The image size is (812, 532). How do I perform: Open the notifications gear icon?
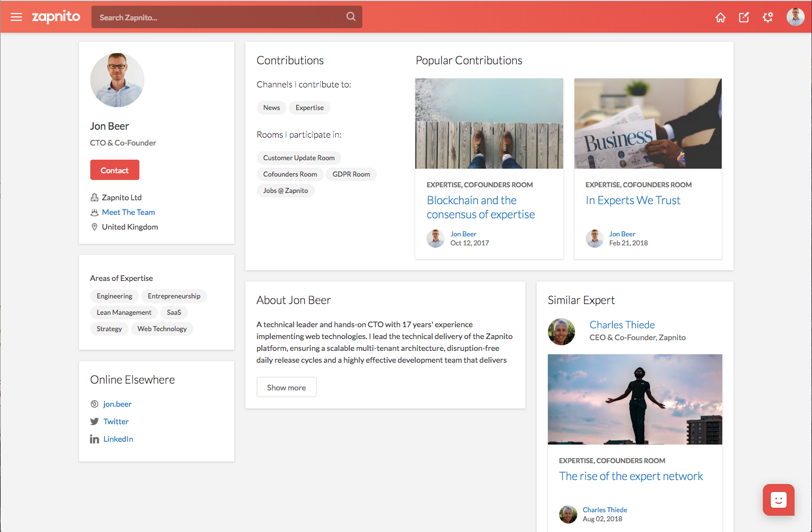[767, 17]
